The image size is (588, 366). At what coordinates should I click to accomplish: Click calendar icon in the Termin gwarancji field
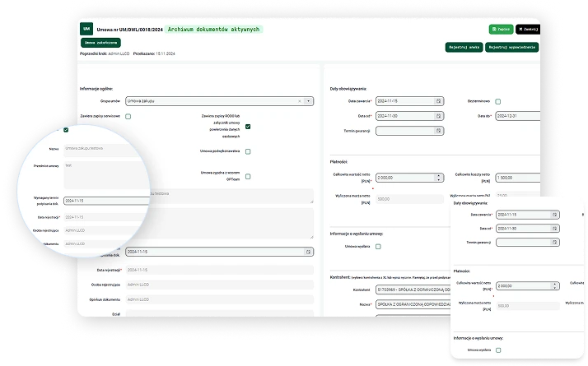click(440, 131)
